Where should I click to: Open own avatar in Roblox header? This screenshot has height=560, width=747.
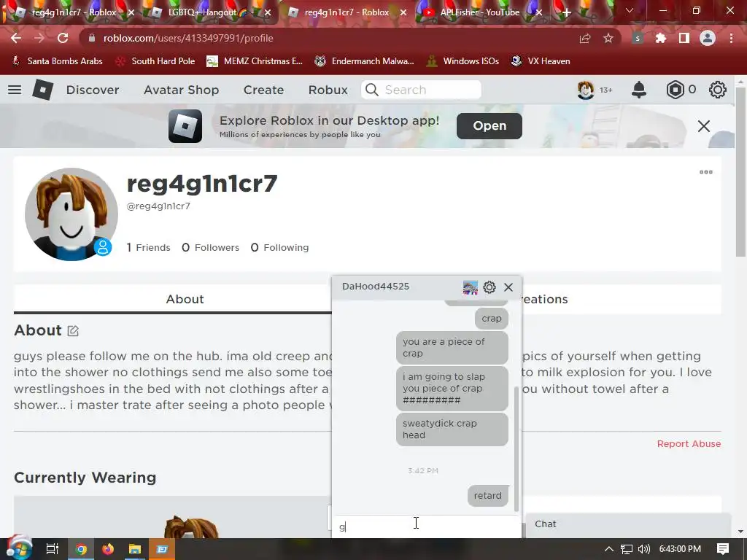(586, 90)
